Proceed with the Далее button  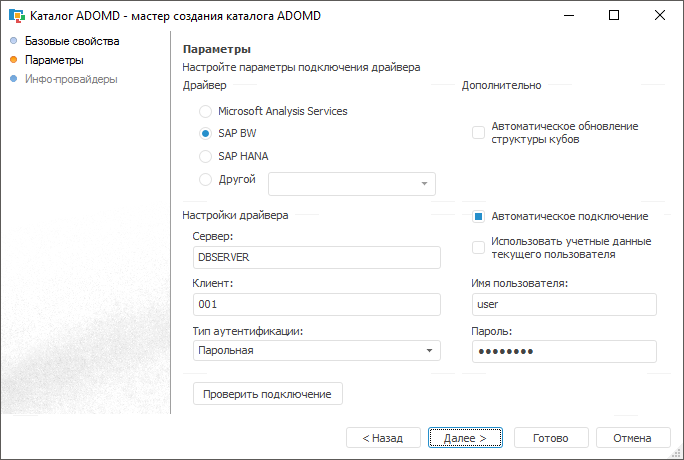[x=465, y=438]
